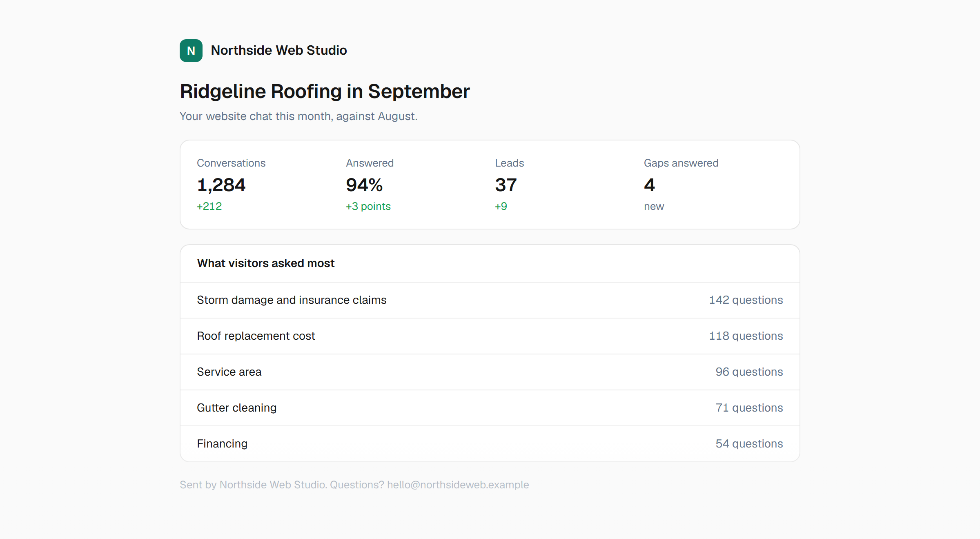This screenshot has width=980, height=539.
Task: Click the 54 questions count
Action: [x=749, y=444]
